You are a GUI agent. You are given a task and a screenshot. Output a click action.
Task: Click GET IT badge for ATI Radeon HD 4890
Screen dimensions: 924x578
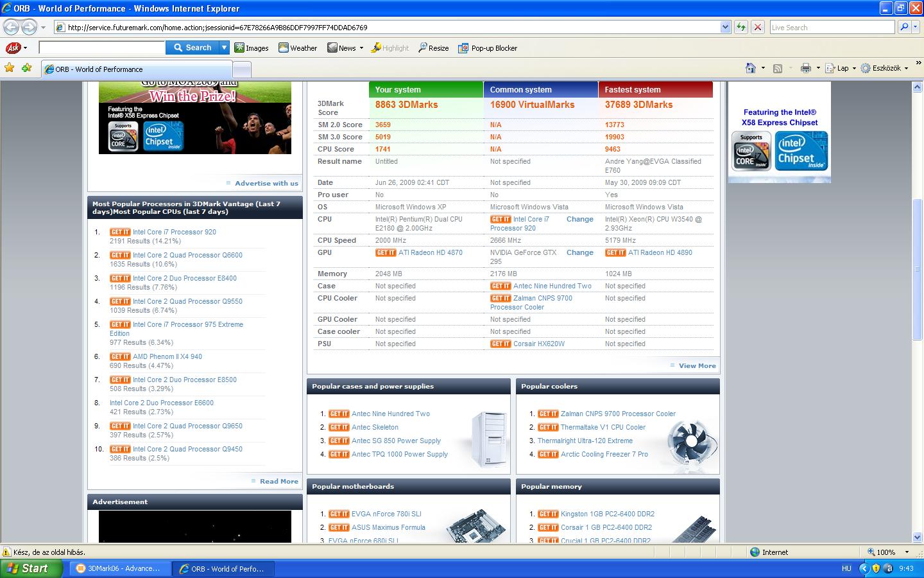pos(615,252)
